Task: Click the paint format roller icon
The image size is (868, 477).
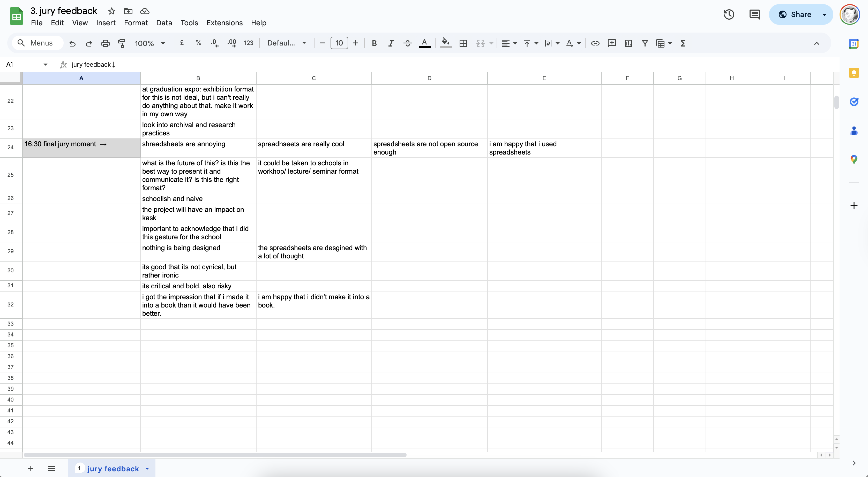Action: [x=122, y=43]
